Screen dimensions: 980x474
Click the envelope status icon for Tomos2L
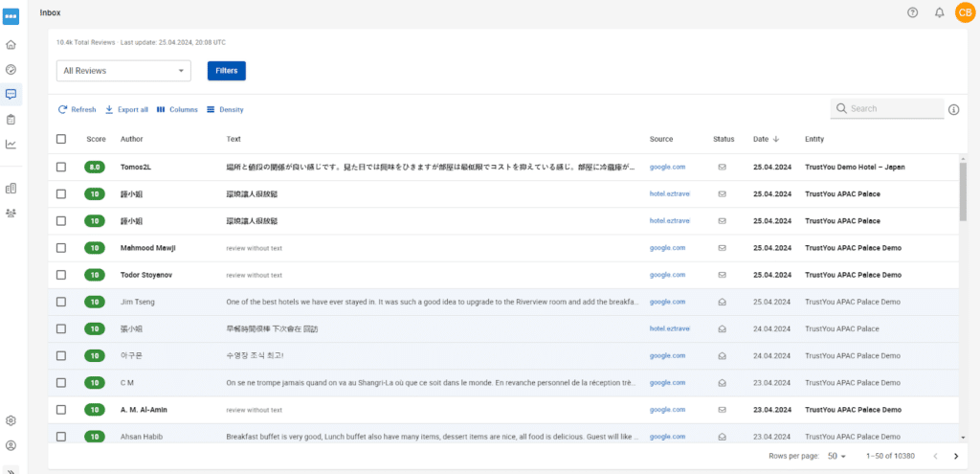coord(723,167)
